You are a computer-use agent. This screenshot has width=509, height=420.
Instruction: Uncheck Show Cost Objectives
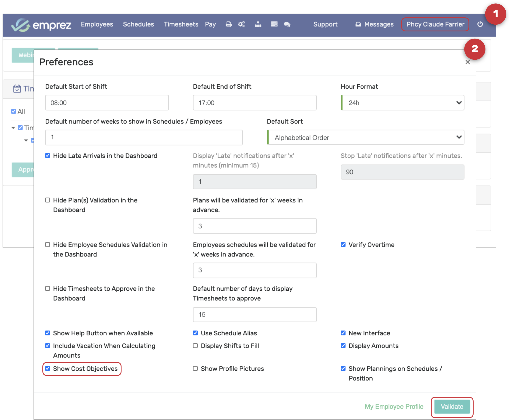(x=48, y=368)
